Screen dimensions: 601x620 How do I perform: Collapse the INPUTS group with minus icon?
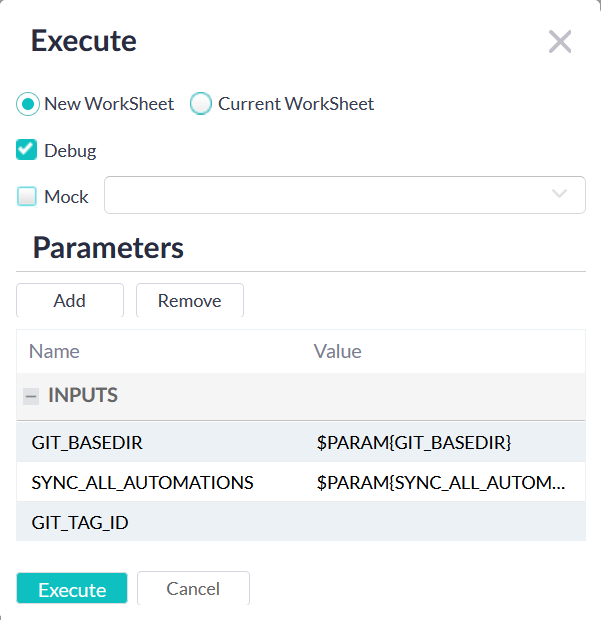(31, 397)
